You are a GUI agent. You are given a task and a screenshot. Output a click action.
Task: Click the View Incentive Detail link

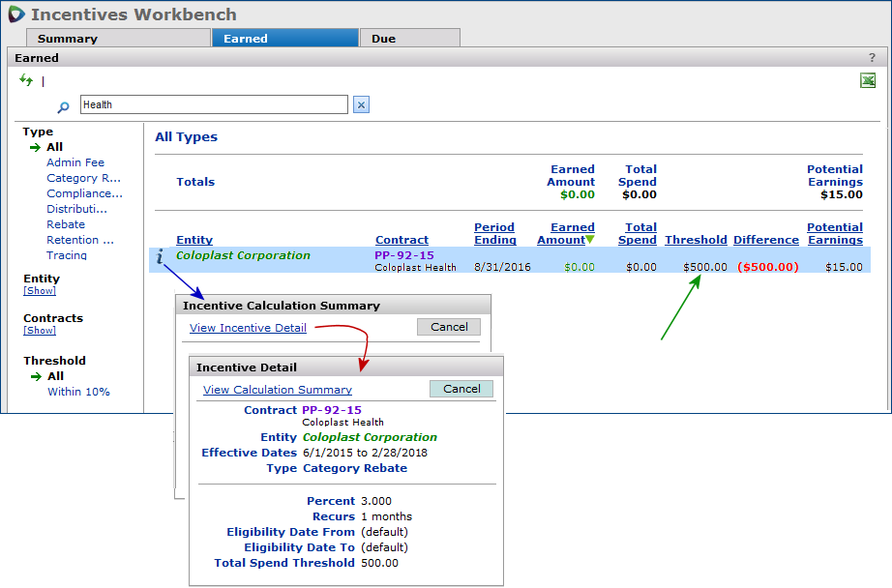coord(248,328)
